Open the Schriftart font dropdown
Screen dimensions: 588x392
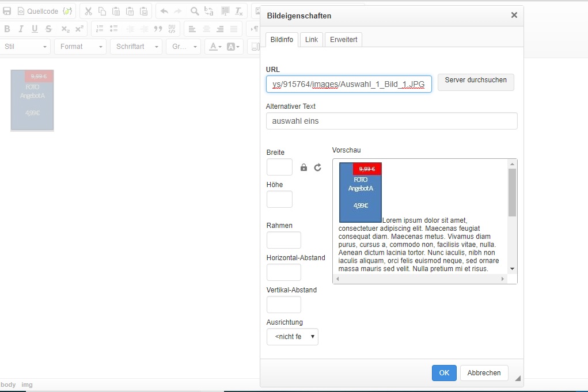(137, 47)
